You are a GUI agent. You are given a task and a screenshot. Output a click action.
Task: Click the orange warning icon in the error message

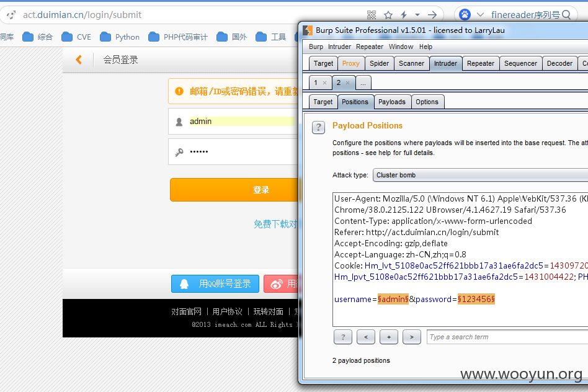(x=179, y=91)
